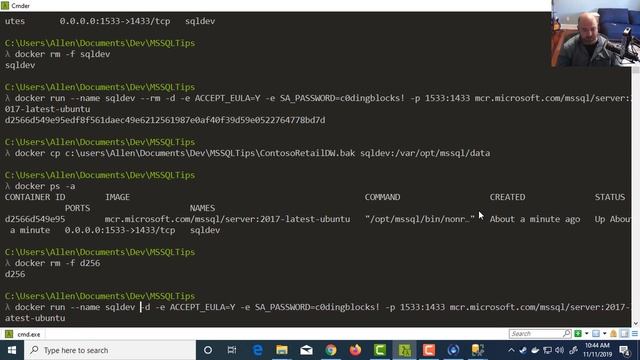Open Cortana from the taskbar
This screenshot has height=360, width=640.
[x=208, y=350]
